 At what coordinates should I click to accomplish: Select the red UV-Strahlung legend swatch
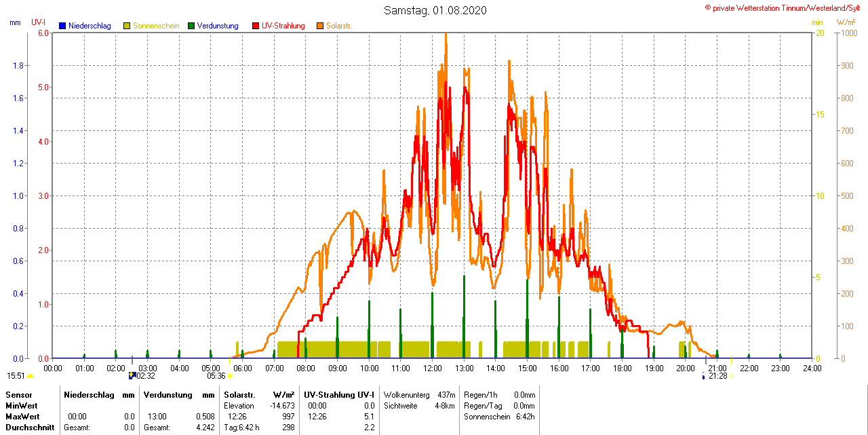tap(256, 26)
